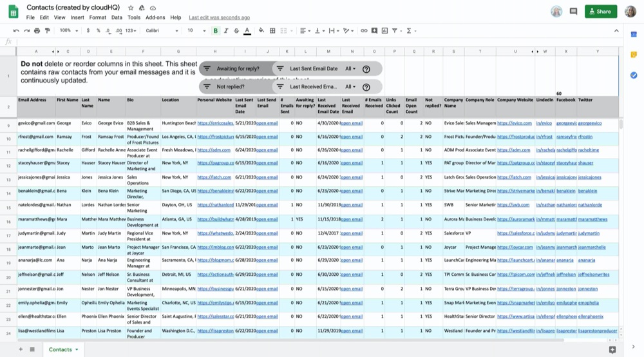Viewport: 644px width, 357px height.
Task: Open the zoom 100% dropdown
Action: click(69, 31)
